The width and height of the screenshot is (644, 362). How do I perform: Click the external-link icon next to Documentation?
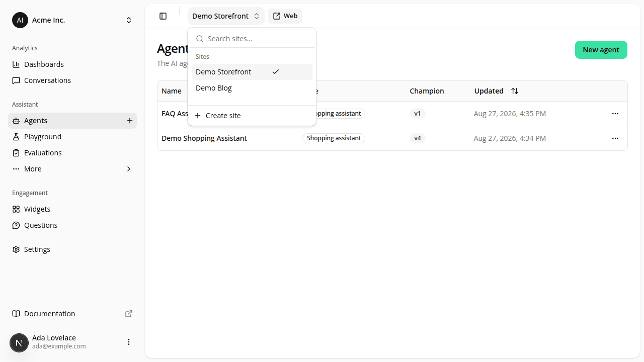point(129,314)
